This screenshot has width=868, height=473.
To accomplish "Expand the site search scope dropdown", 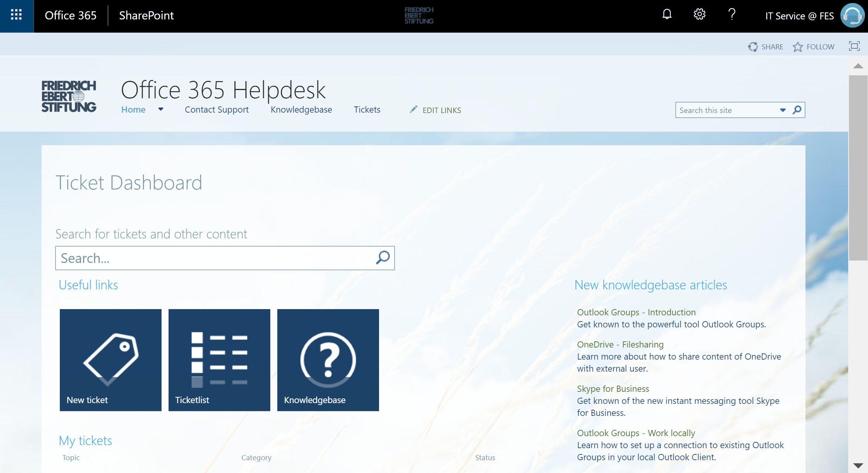I will [x=783, y=110].
